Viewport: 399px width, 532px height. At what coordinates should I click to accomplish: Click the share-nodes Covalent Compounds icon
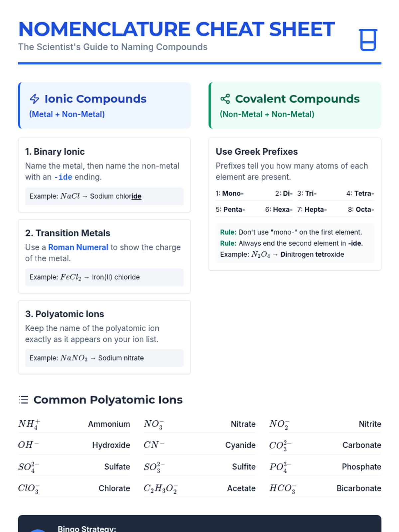[225, 99]
